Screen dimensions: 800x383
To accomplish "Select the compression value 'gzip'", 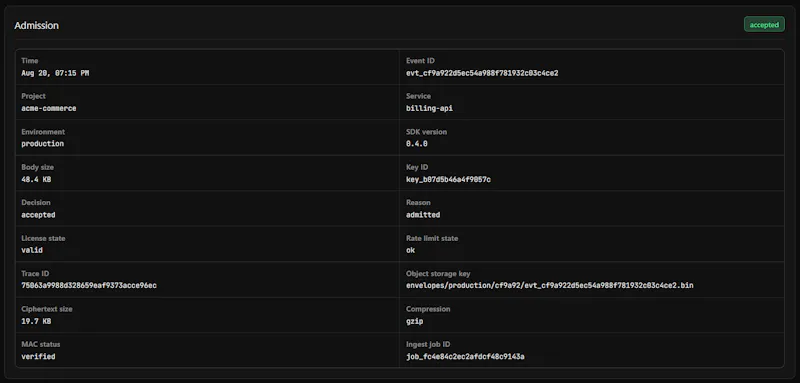I will pyautogui.click(x=414, y=321).
